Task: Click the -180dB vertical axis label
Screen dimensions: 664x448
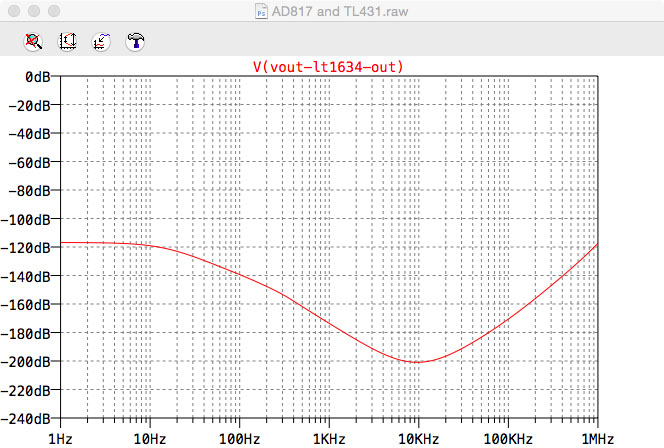Action: 25,334
